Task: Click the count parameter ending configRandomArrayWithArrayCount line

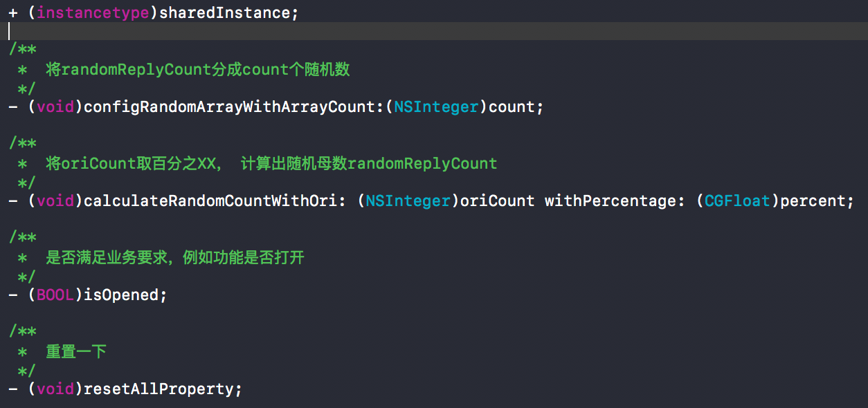Action: (512, 107)
